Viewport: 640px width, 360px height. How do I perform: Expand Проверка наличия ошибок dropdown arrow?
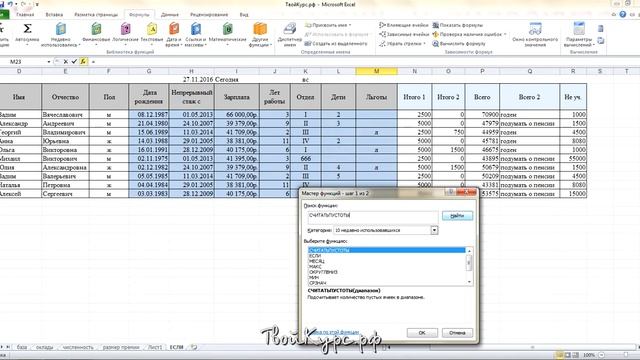[505, 34]
